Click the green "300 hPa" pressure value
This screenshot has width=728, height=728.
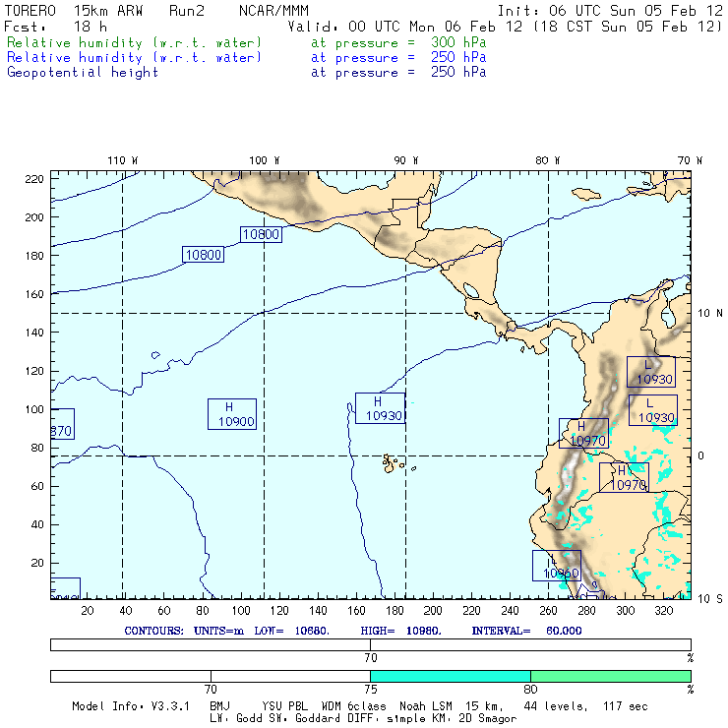[x=458, y=42]
